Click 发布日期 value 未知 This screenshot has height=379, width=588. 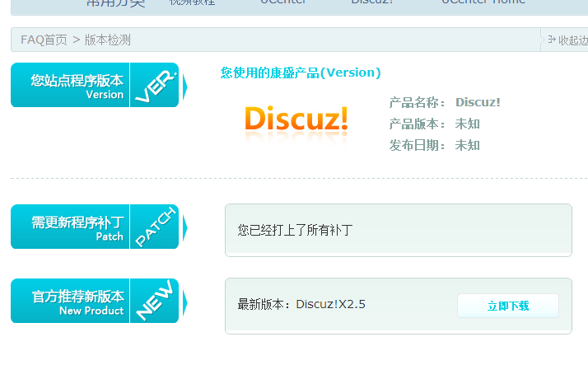click(468, 145)
